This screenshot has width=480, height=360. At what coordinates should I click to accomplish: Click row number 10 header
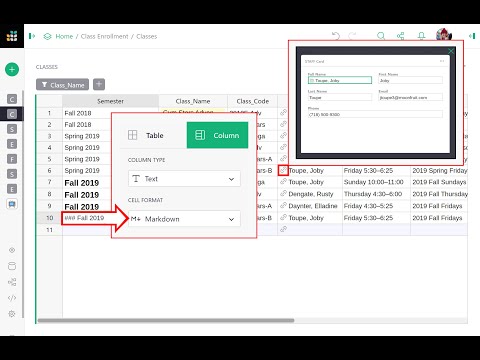point(49,218)
